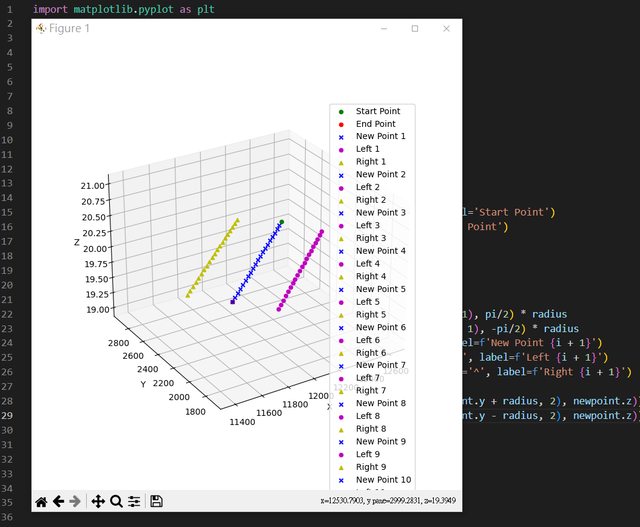Close the Figure 1 window

[446, 29]
